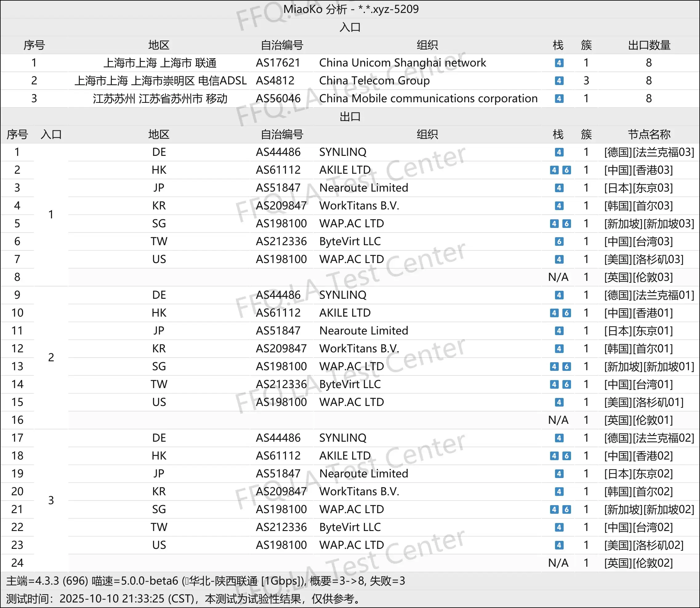The width and height of the screenshot is (700, 608).
Task: Click the IPv6 badge in the 新加坡02 row
Action: (x=566, y=509)
